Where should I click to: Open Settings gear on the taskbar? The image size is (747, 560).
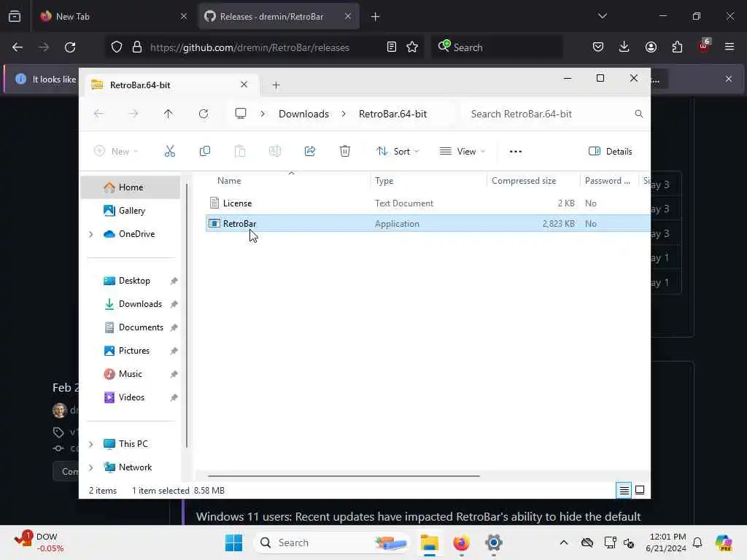(x=494, y=542)
